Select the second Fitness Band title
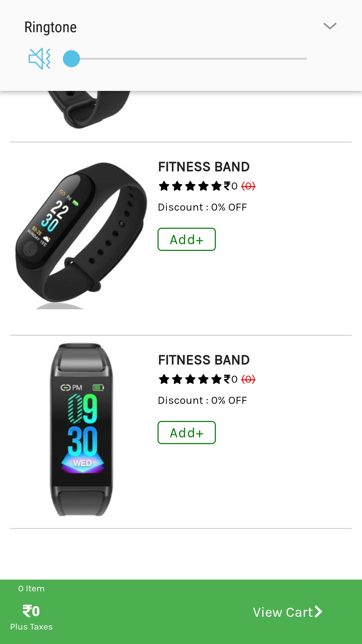The height and width of the screenshot is (644, 362). pyautogui.click(x=204, y=360)
